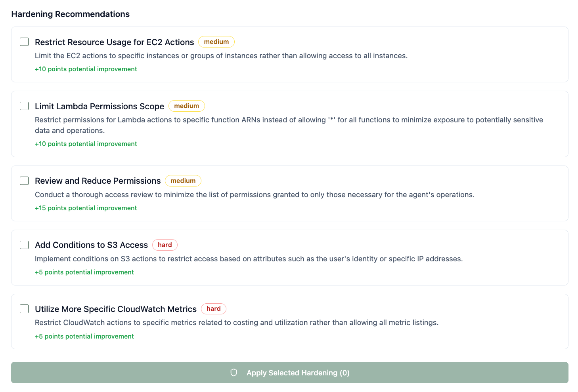
Task: Click the shield icon on Apply button
Action: (234, 373)
